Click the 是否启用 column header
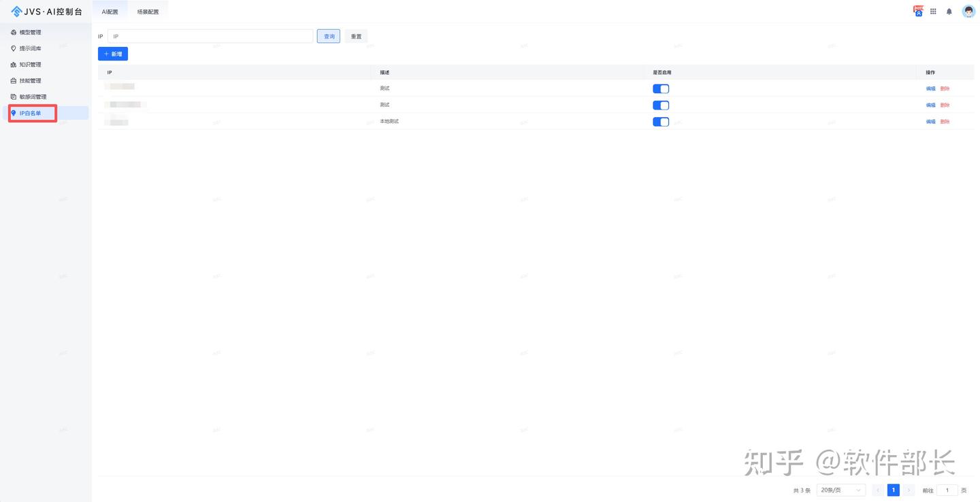This screenshot has width=980, height=502. [662, 72]
